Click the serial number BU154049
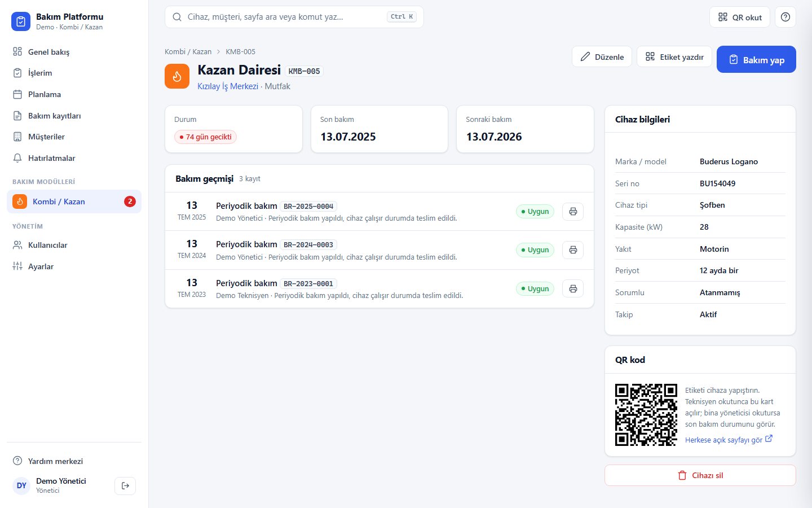 pyautogui.click(x=717, y=183)
